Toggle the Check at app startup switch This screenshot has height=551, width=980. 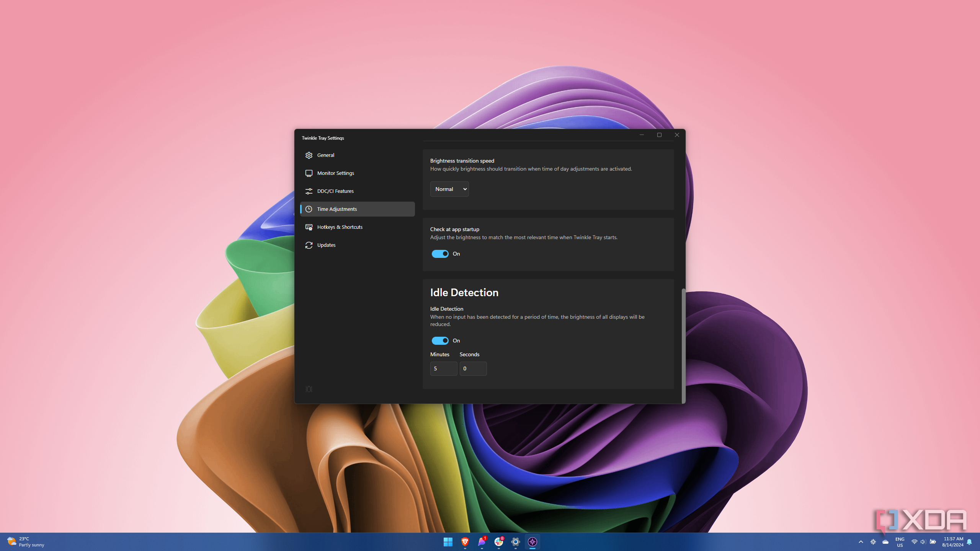tap(440, 254)
